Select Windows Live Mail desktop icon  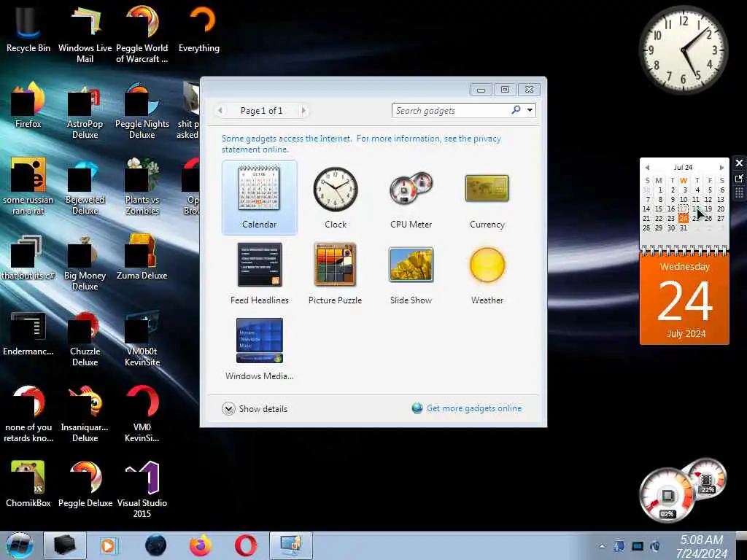pos(85,34)
